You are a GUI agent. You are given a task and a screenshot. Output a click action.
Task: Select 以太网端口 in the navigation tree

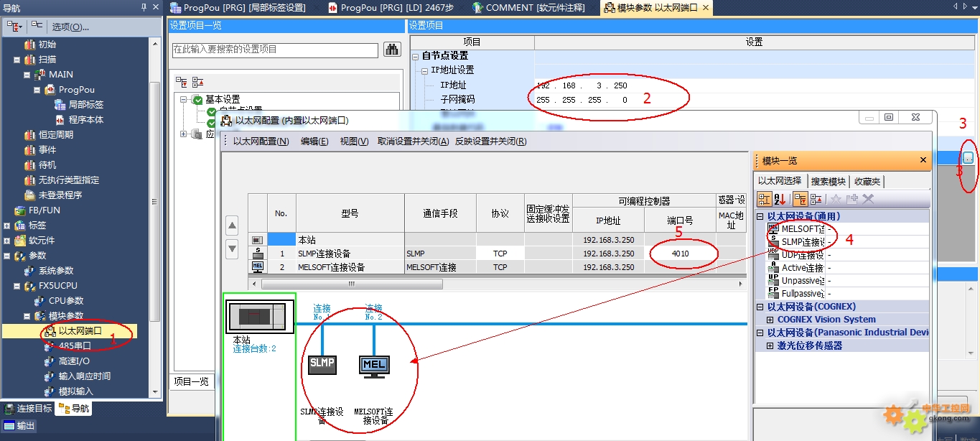pyautogui.click(x=80, y=331)
